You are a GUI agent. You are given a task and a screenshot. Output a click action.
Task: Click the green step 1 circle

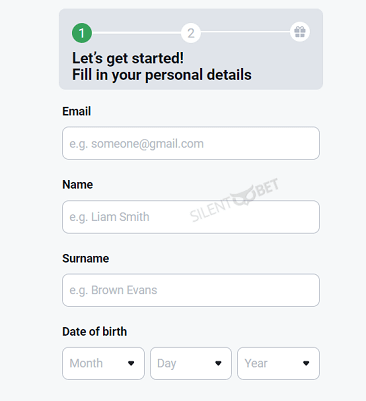pos(82,33)
